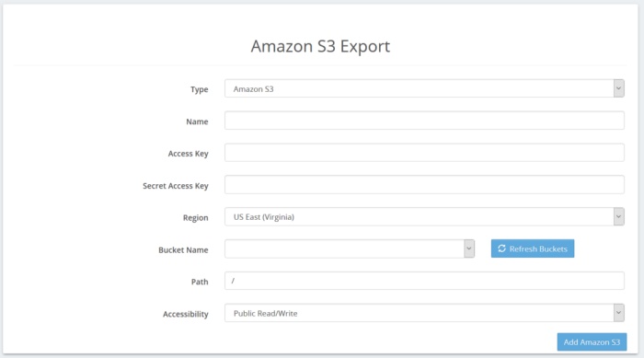Click the Accessibility dropdown arrow
Screen dimensions: 644x358
618,313
